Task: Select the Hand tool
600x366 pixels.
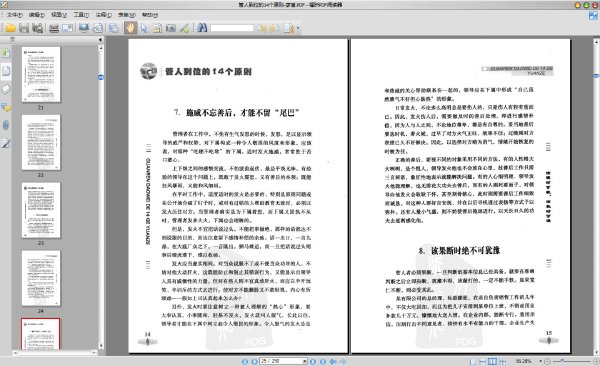Action: (130, 28)
